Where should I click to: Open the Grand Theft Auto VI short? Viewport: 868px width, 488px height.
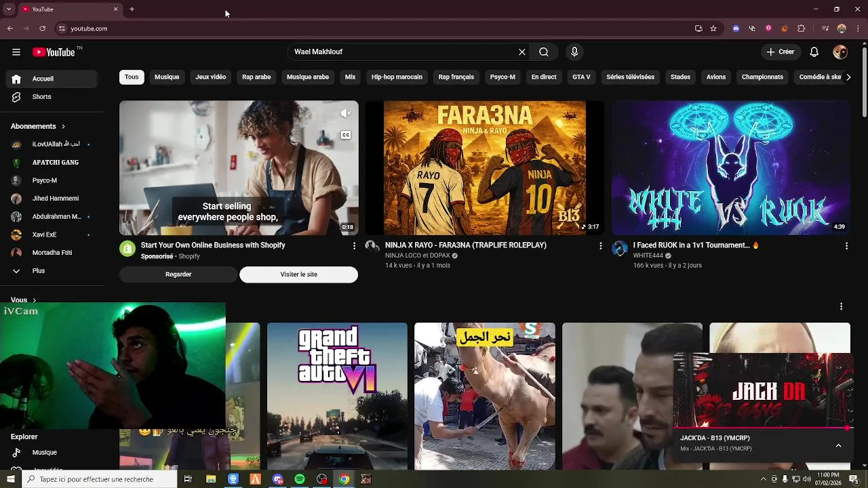[x=337, y=396]
